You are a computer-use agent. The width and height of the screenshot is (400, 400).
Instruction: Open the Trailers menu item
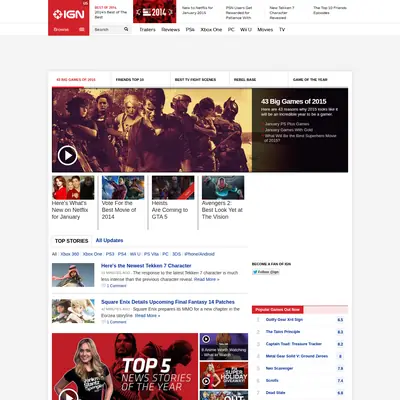click(147, 29)
